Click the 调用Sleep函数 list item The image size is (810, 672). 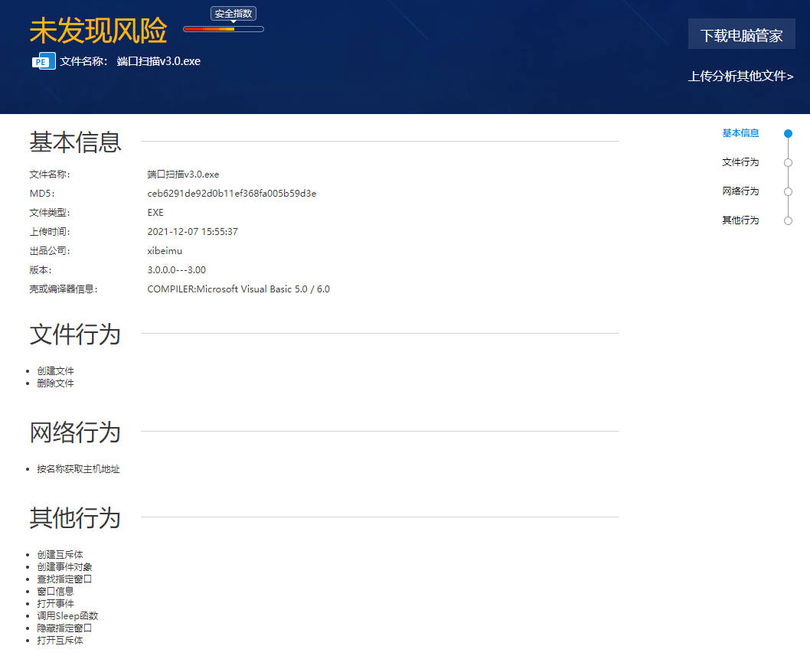67,615
